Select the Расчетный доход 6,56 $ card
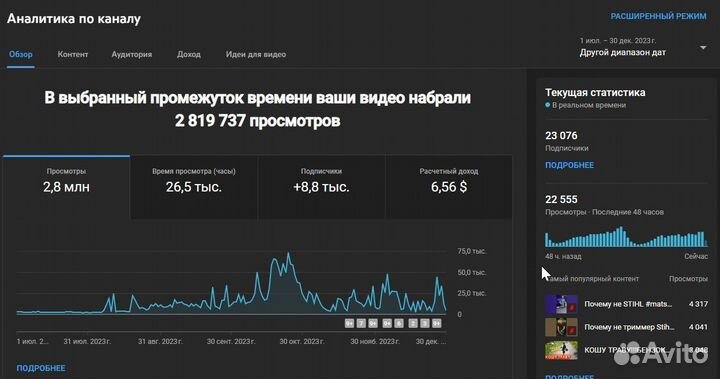The width and height of the screenshot is (720, 379). [x=449, y=187]
